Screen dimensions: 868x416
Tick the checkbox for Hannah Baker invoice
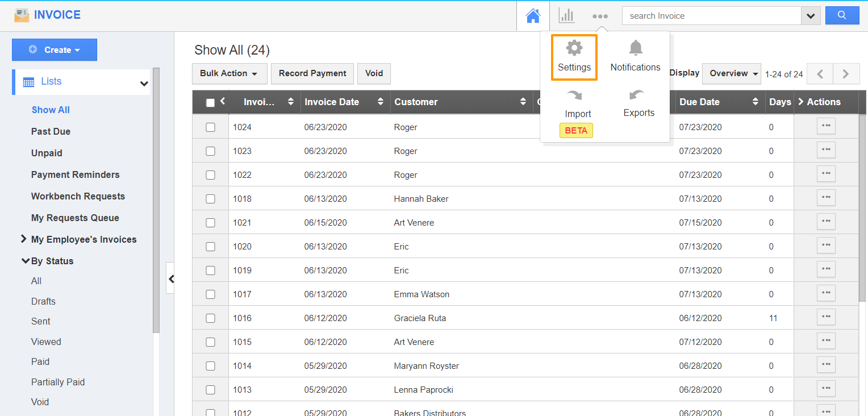210,199
